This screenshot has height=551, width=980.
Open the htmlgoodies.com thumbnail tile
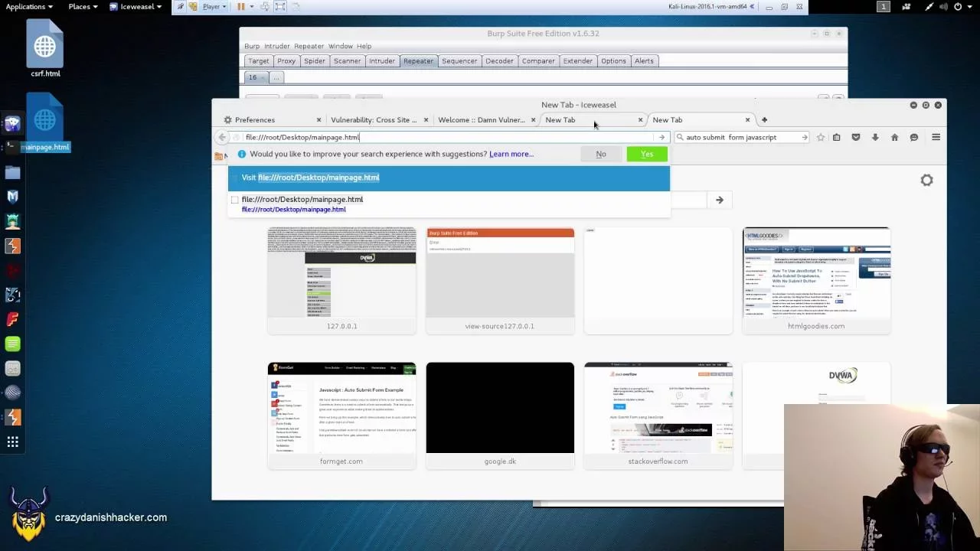[x=816, y=280]
